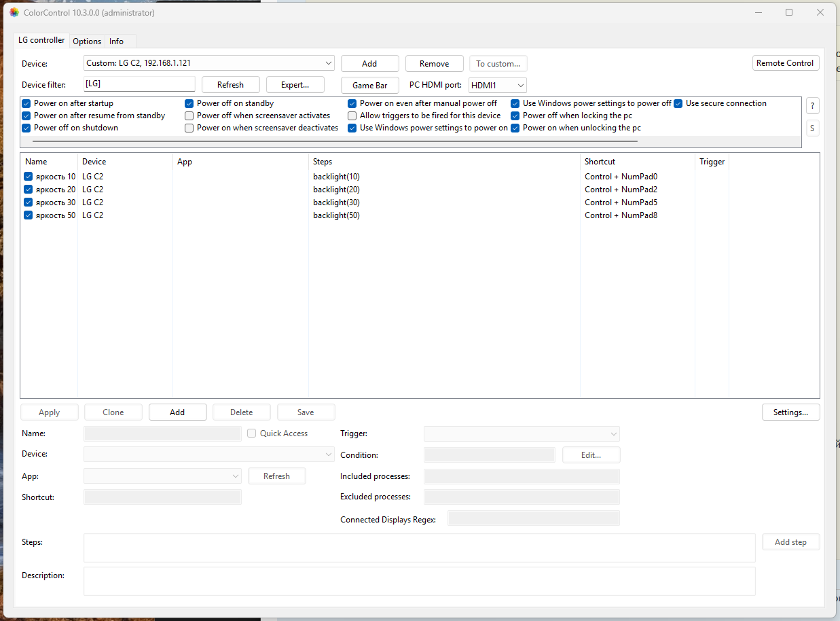Click the Game Bar button
Viewport: 840px width, 621px height.
coord(369,86)
